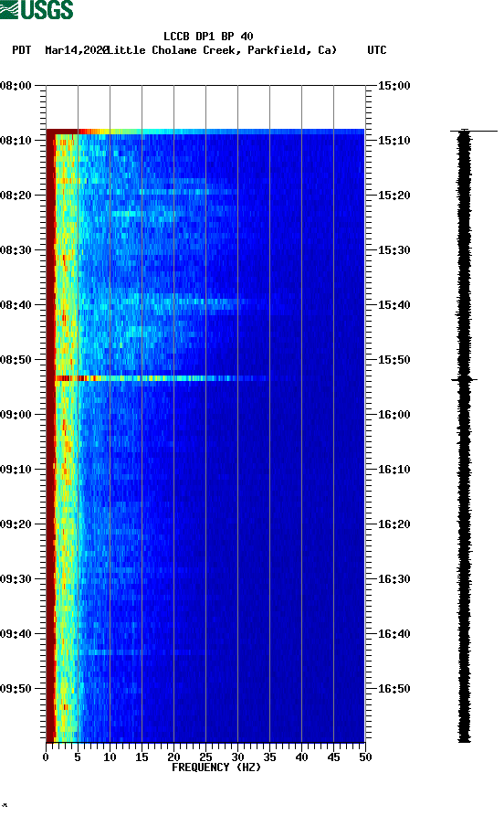Click the 15:00 UTC time label
The height and width of the screenshot is (815, 504).
(394, 86)
